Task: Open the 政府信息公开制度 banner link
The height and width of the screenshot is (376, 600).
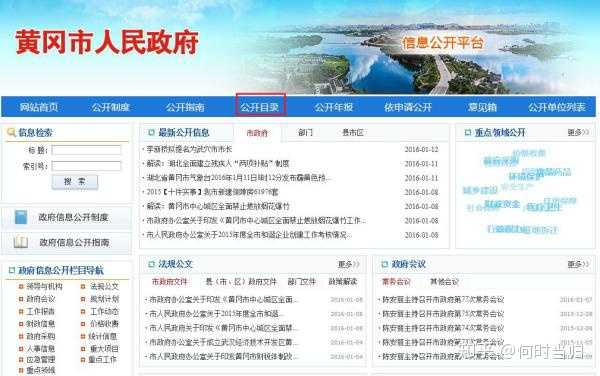Action: coord(67,218)
